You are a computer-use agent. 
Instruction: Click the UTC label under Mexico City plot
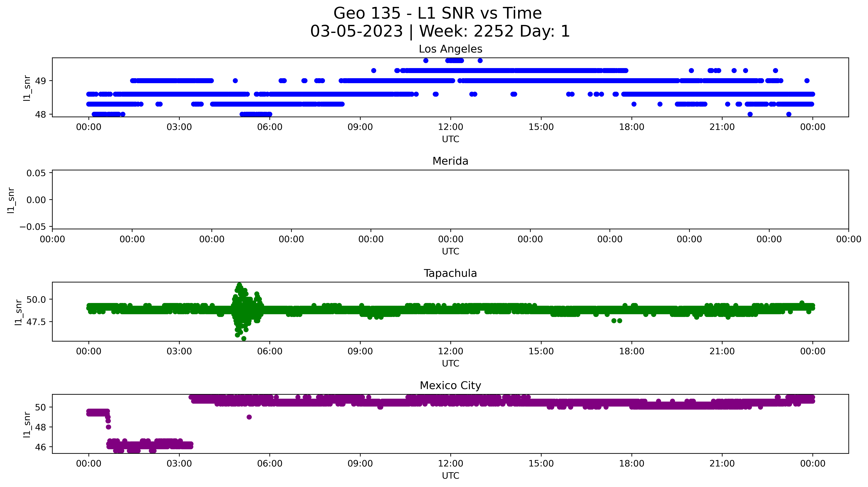point(451,476)
